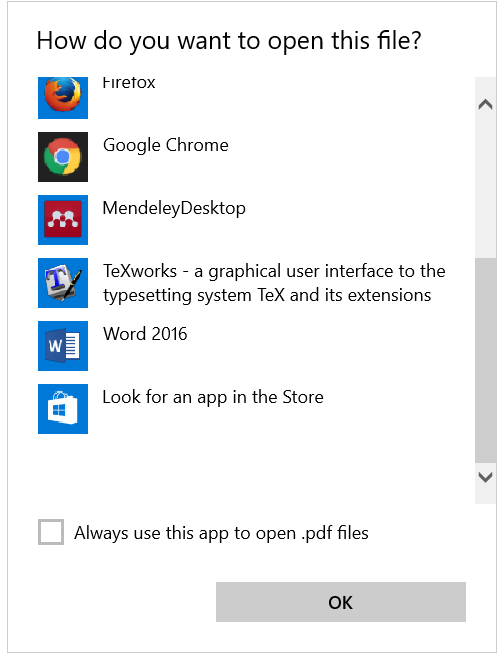
Task: Select the "Google Chrome" label
Action: click(x=165, y=146)
